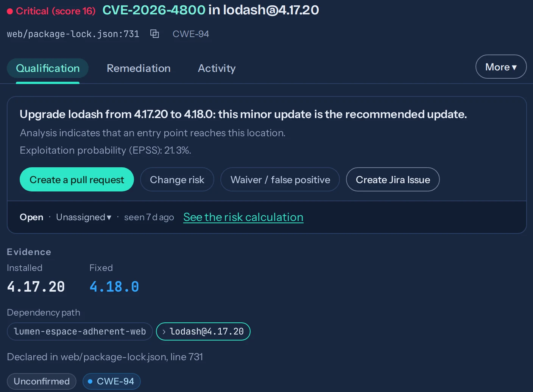The image size is (533, 392).
Task: Click the installed version 4.17.20
Action: (x=36, y=286)
